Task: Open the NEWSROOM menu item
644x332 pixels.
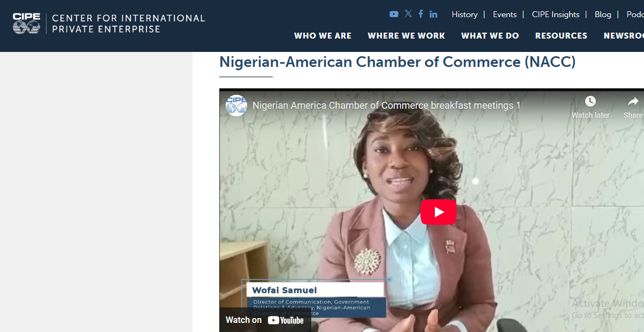Action: coord(624,36)
